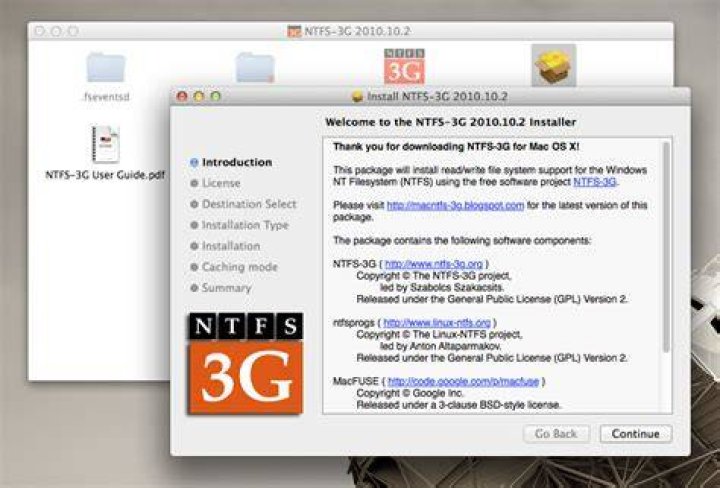Select the Destination Select step
720x488 pixels.
243,204
